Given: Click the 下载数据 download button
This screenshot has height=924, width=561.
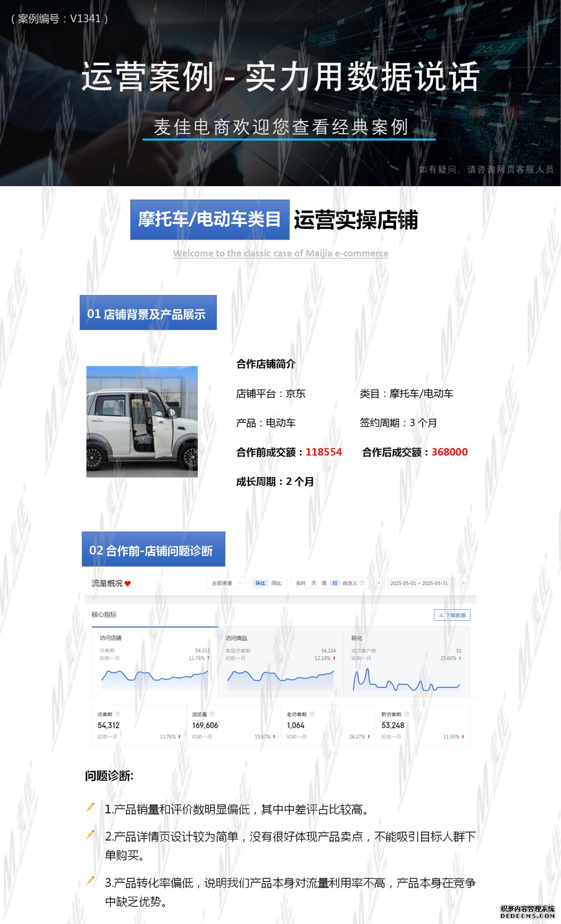Looking at the screenshot, I should pos(452,615).
